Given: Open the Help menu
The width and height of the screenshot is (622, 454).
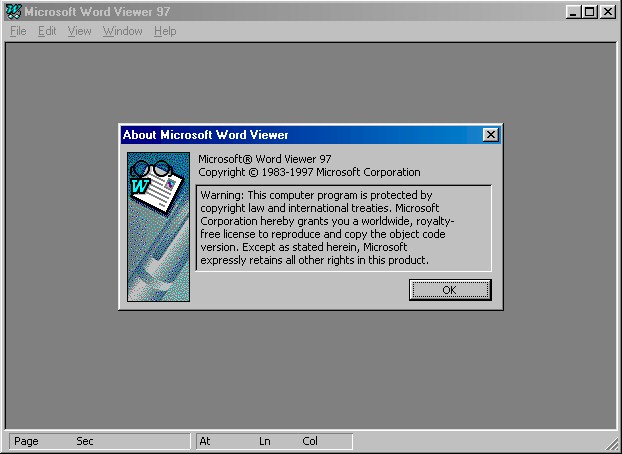Looking at the screenshot, I should click(x=165, y=31).
